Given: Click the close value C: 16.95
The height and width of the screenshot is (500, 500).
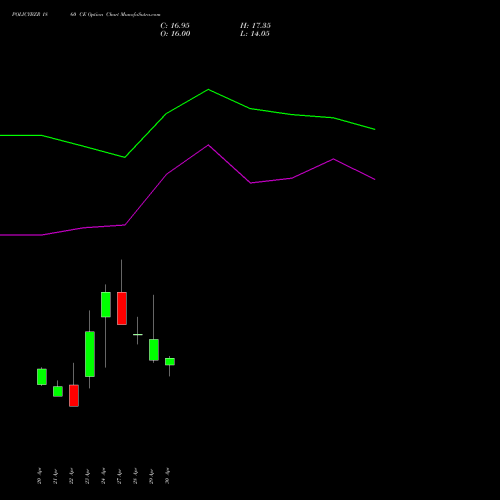Looking at the screenshot, I should coord(175,26).
